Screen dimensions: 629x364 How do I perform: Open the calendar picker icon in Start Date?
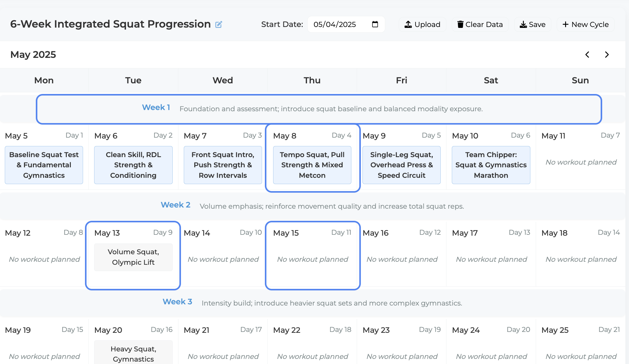(x=375, y=24)
